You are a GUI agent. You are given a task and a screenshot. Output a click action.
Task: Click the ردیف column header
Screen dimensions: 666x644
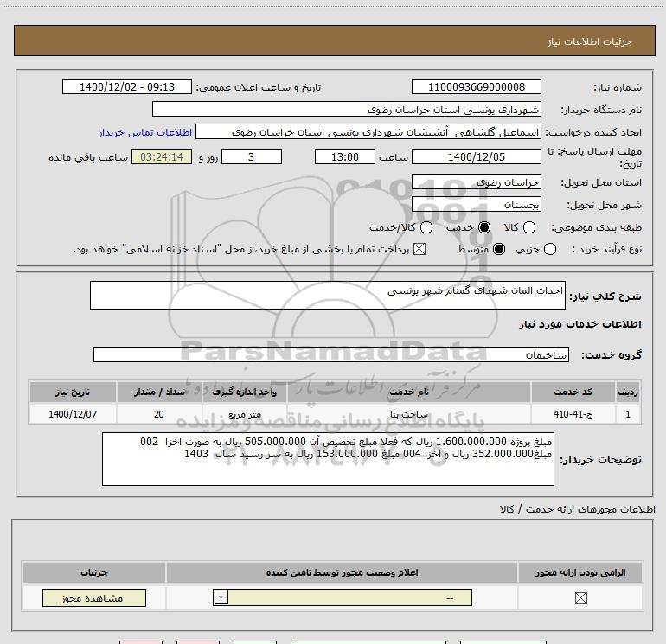[x=627, y=392]
